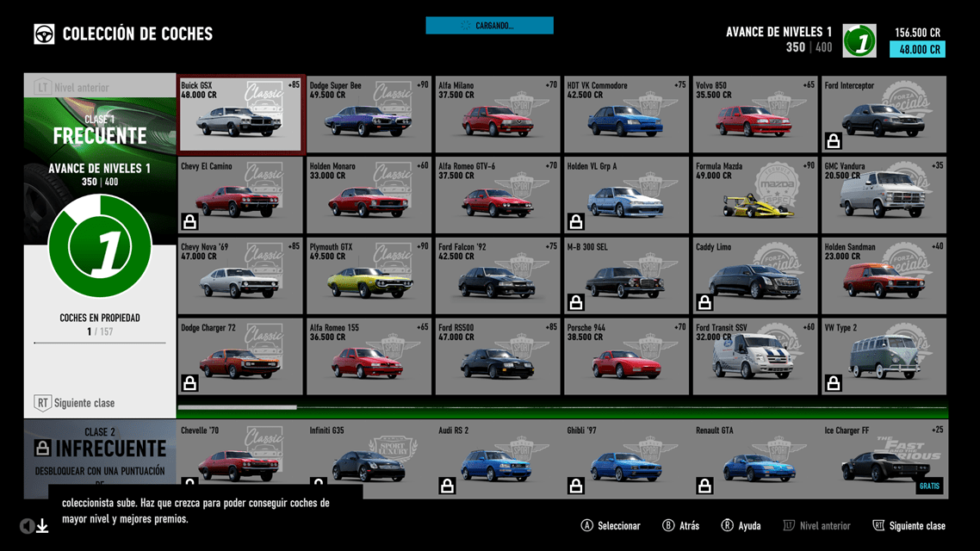Click the lock icon on Holden VL Grp A card
This screenshot has width=980, height=551.
point(575,221)
